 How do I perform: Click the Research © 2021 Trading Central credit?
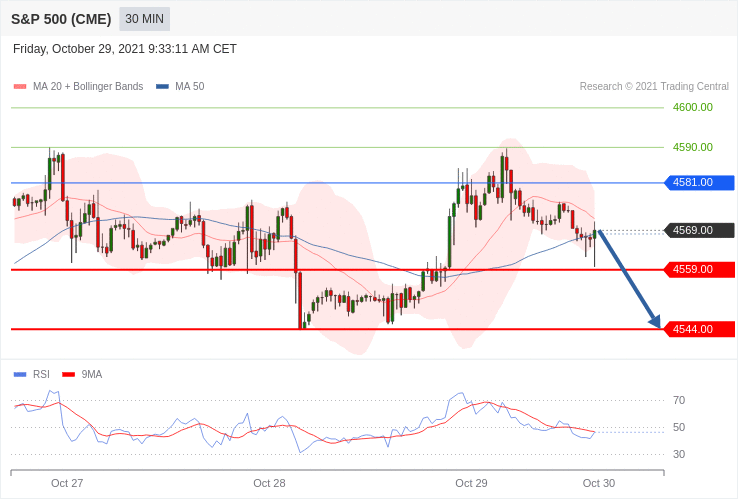point(654,87)
